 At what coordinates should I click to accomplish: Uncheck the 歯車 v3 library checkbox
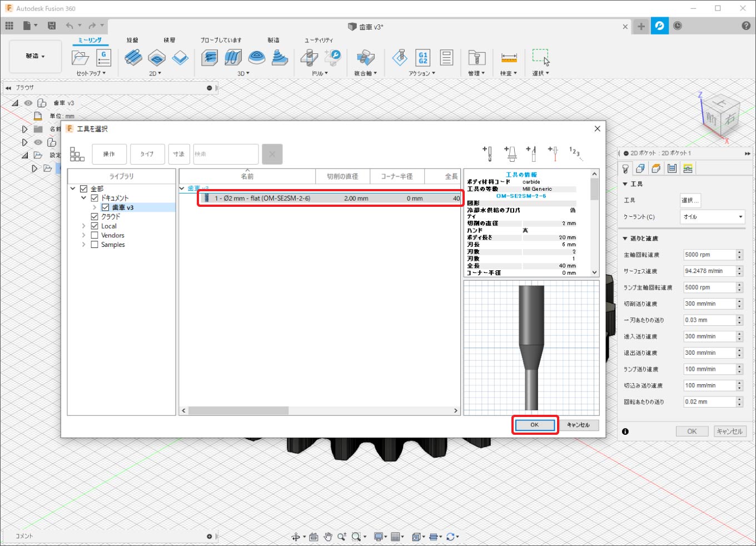105,207
